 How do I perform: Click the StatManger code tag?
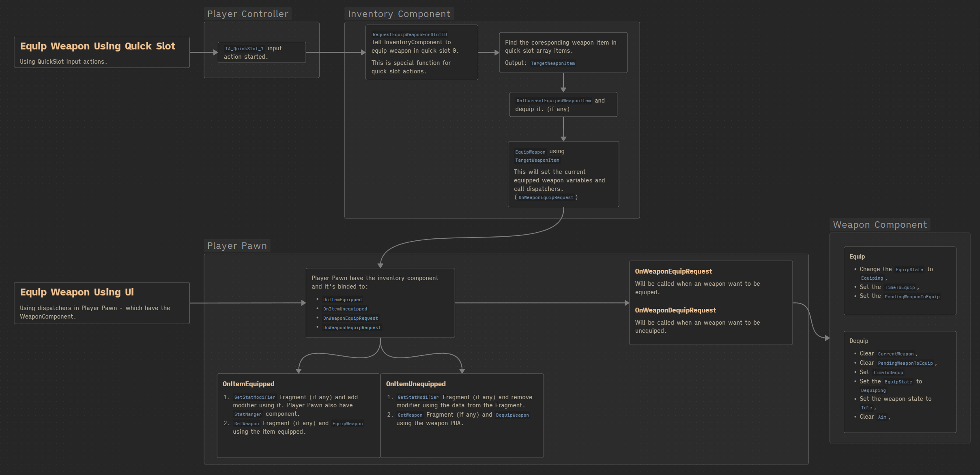pos(247,415)
